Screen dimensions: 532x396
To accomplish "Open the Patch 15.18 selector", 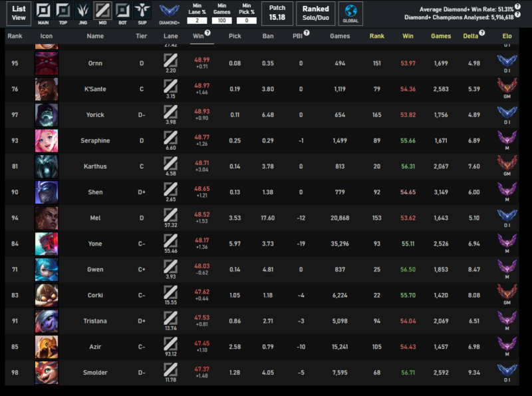I will (277, 13).
